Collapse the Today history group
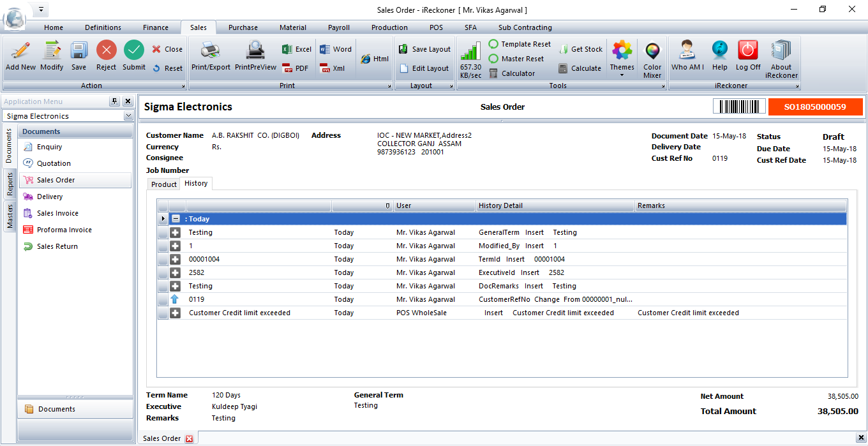868x446 pixels. 176,219
